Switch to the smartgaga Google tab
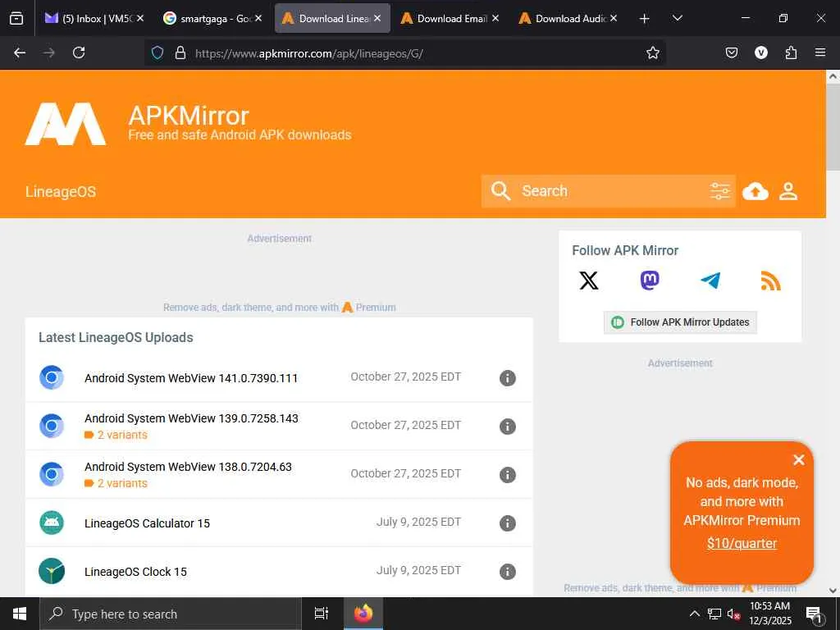 [x=212, y=18]
